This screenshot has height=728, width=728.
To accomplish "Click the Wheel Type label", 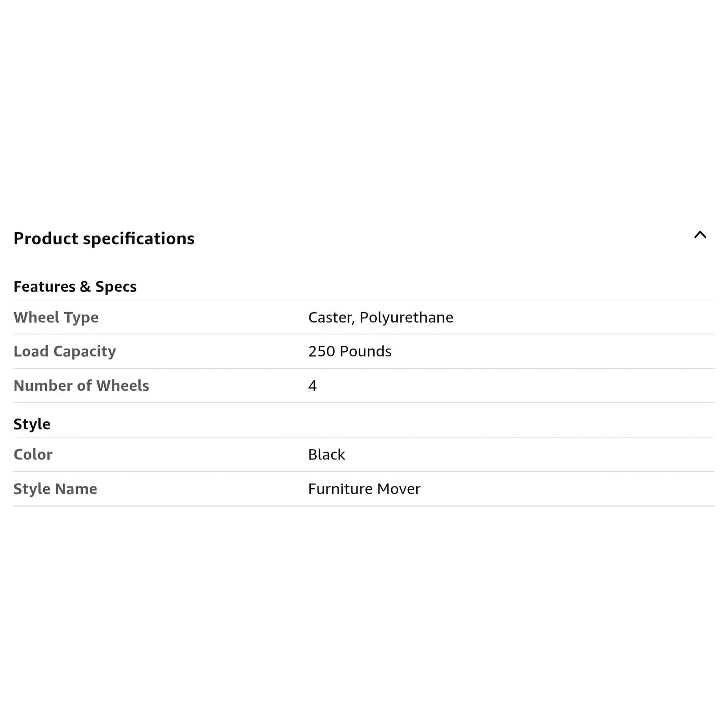I will 56,317.
